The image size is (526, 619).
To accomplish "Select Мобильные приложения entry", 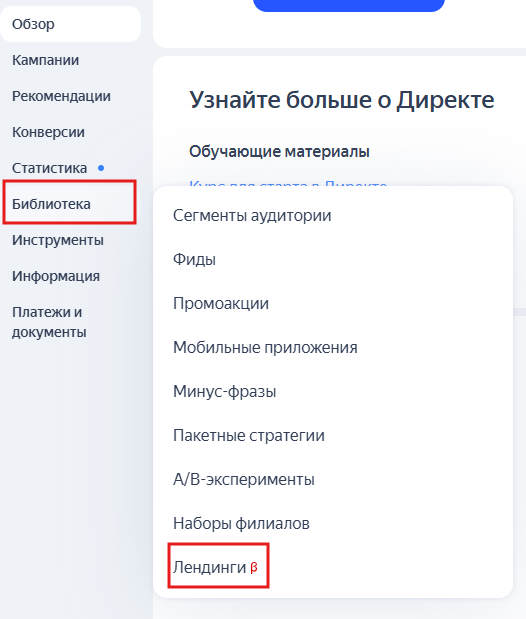I will coord(265,347).
